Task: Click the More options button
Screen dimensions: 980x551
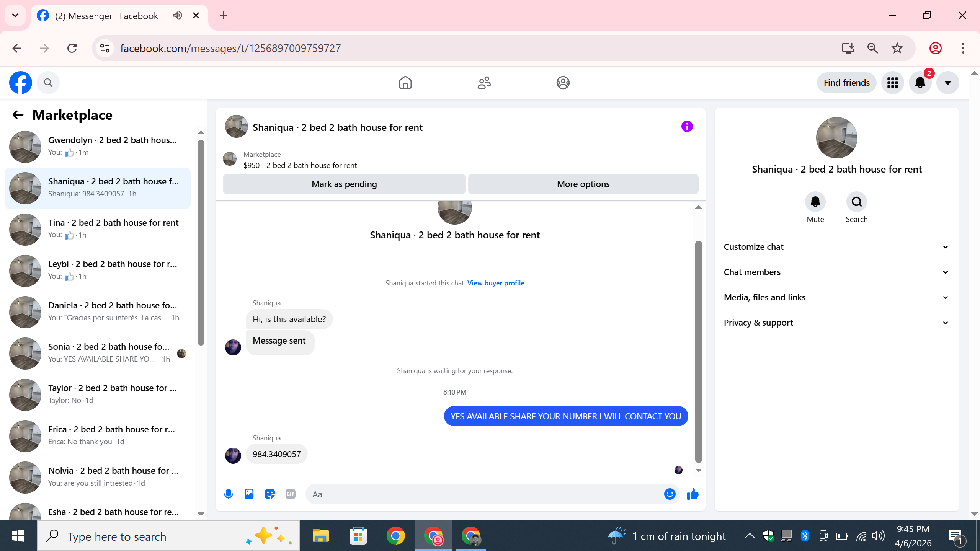Action: click(x=583, y=184)
